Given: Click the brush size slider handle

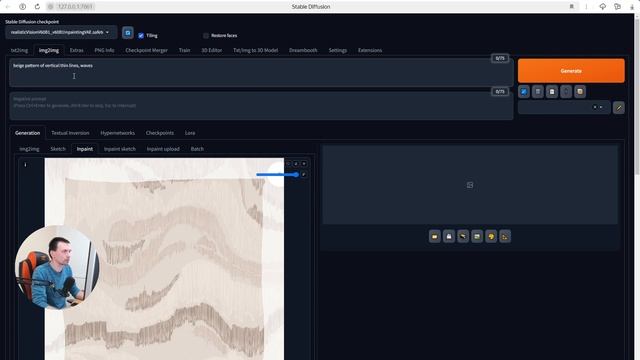Looking at the screenshot, I should (x=296, y=175).
